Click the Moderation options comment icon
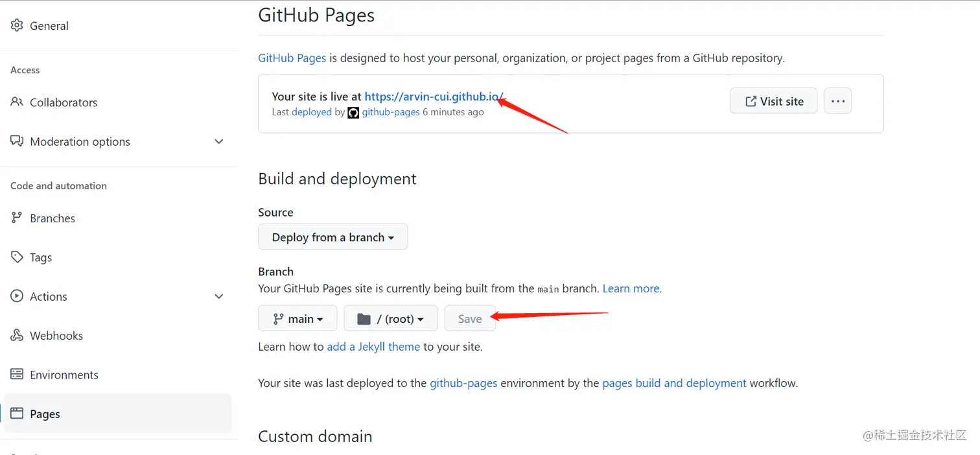Viewport: 980px width, 455px height. tap(17, 141)
